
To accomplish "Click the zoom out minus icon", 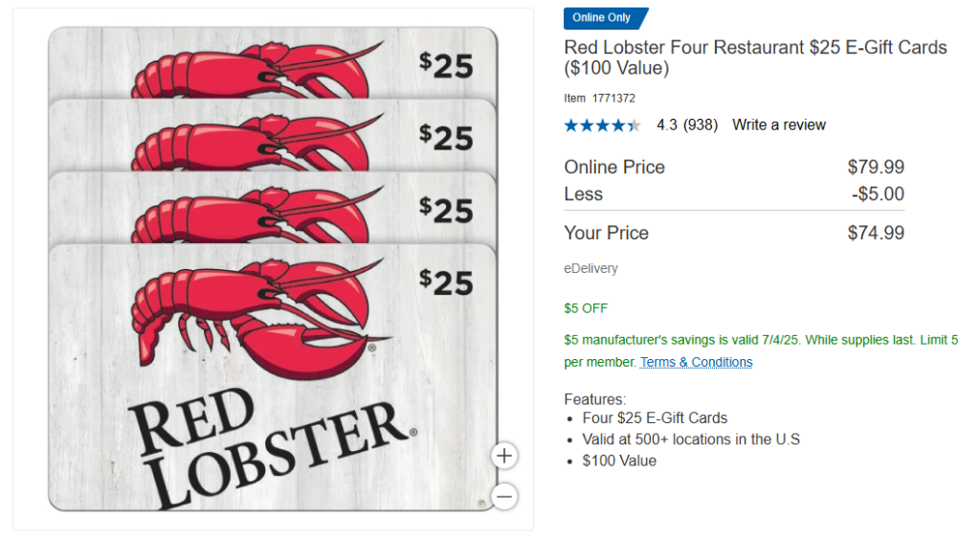I will click(x=504, y=497).
